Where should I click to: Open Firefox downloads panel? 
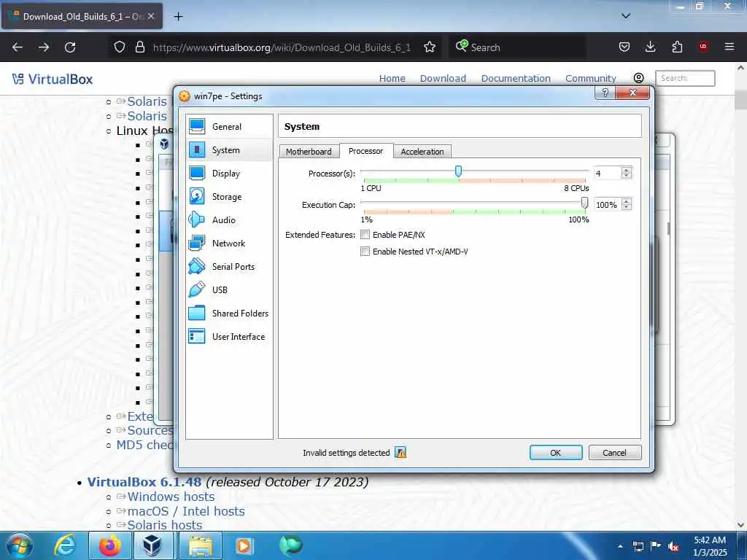coord(650,47)
